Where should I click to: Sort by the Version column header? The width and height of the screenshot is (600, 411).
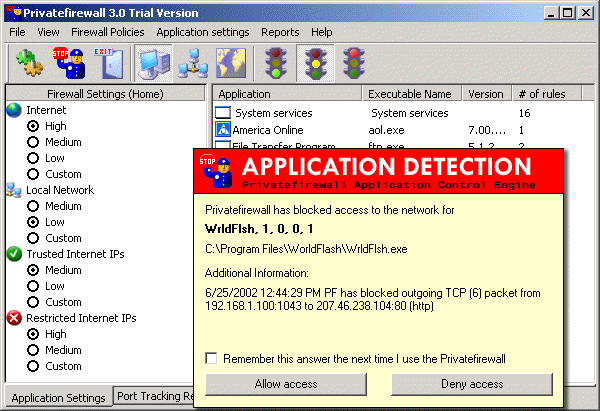point(487,94)
